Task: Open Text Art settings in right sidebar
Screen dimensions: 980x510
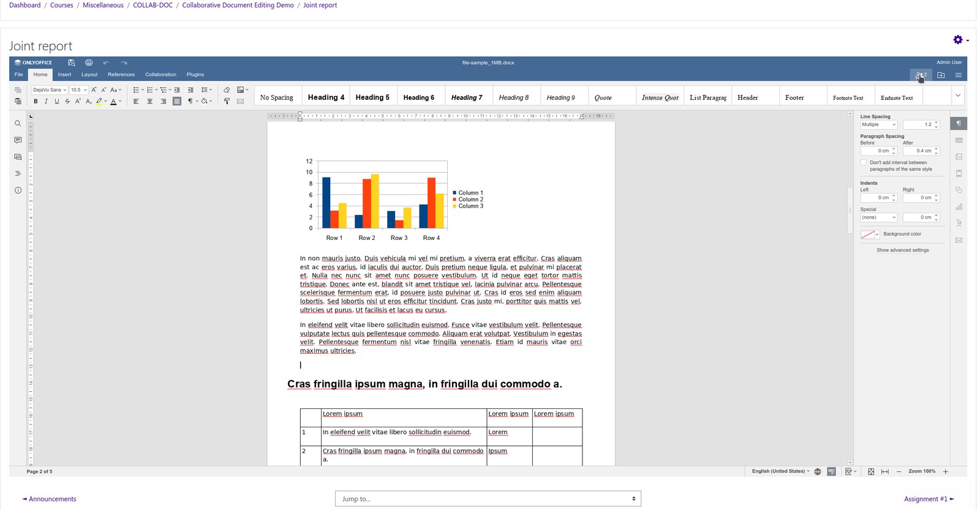Action: tap(959, 223)
